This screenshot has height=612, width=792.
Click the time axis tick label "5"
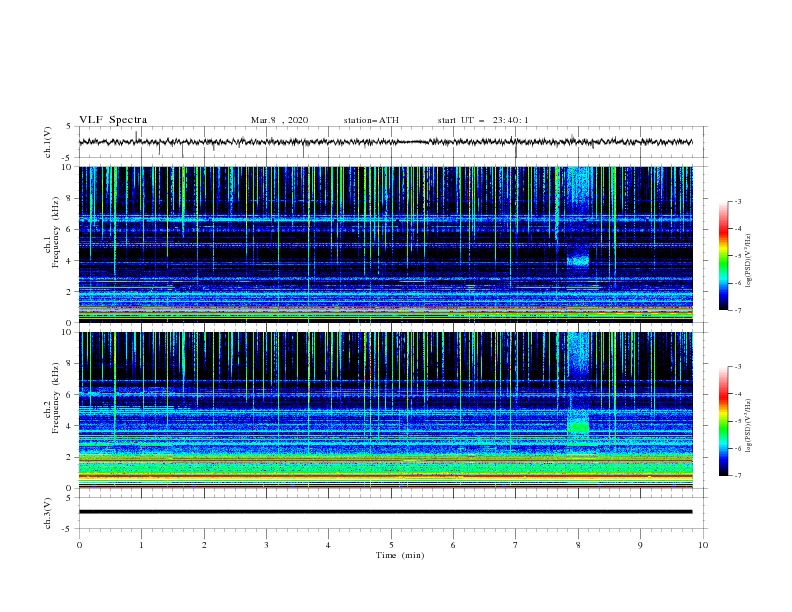pyautogui.click(x=391, y=545)
